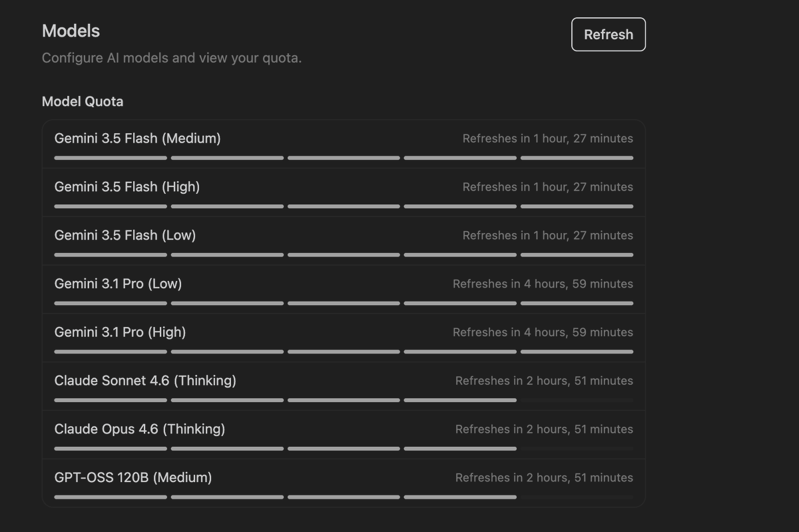
Task: Select the Gemini 3.5 Flash (Medium) model name
Action: [x=138, y=138]
